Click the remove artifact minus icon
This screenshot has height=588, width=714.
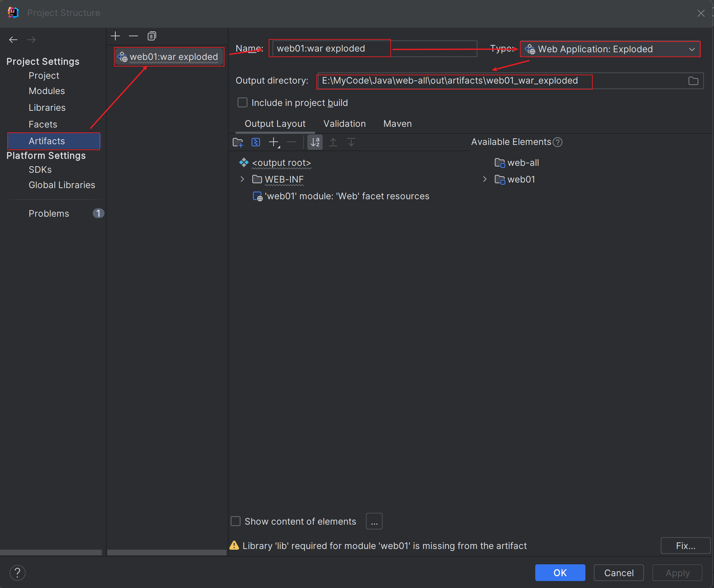click(133, 36)
